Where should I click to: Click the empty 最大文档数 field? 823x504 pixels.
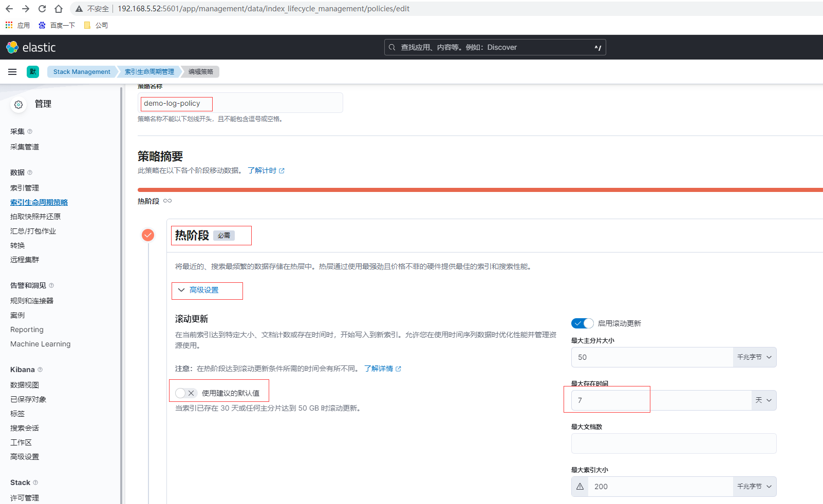[674, 443]
